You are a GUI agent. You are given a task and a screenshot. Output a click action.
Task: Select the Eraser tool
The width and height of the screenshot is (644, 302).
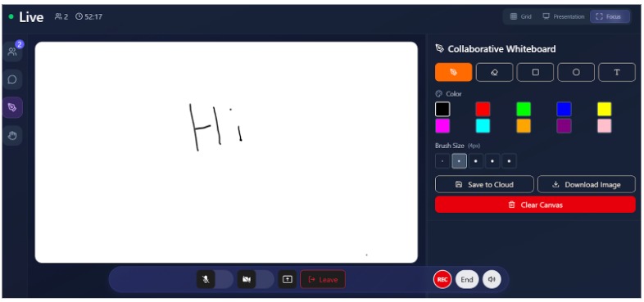click(x=495, y=72)
